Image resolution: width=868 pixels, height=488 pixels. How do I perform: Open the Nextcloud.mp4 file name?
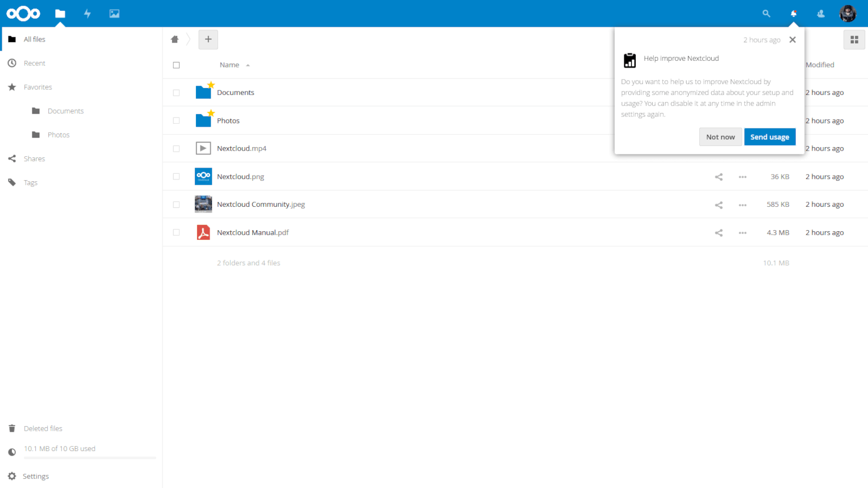click(x=241, y=148)
